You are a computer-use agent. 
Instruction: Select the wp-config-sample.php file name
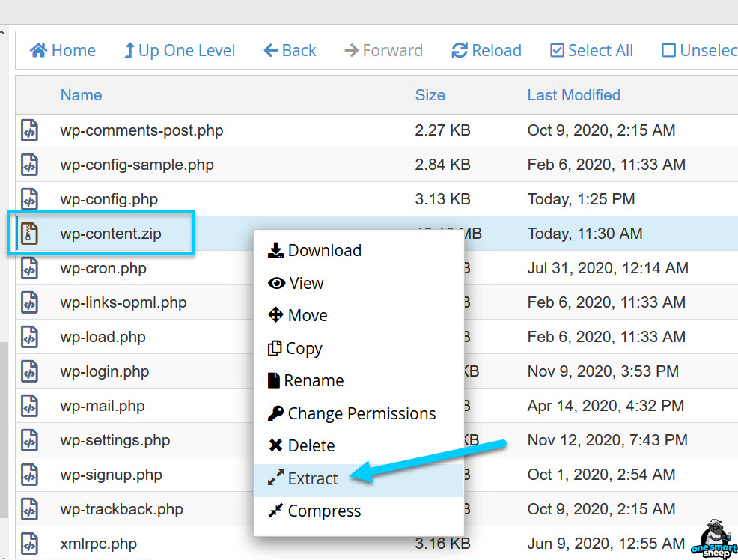pos(137,165)
